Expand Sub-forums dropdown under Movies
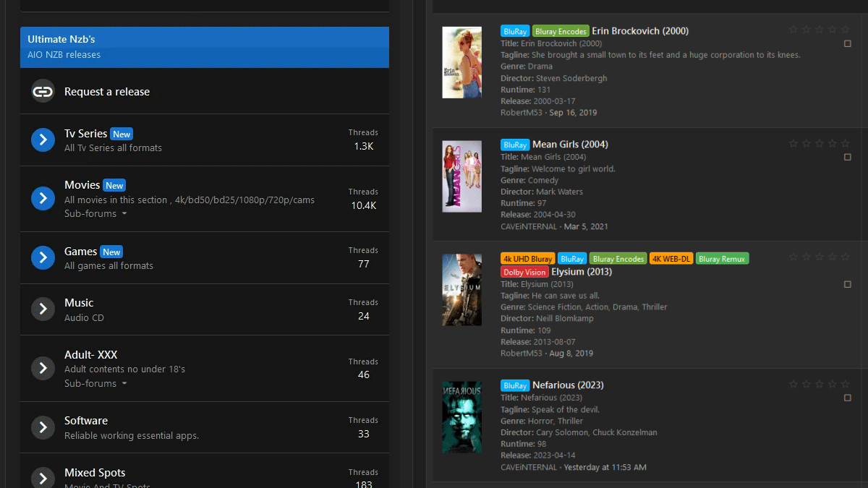The width and height of the screenshot is (868, 488). point(95,214)
